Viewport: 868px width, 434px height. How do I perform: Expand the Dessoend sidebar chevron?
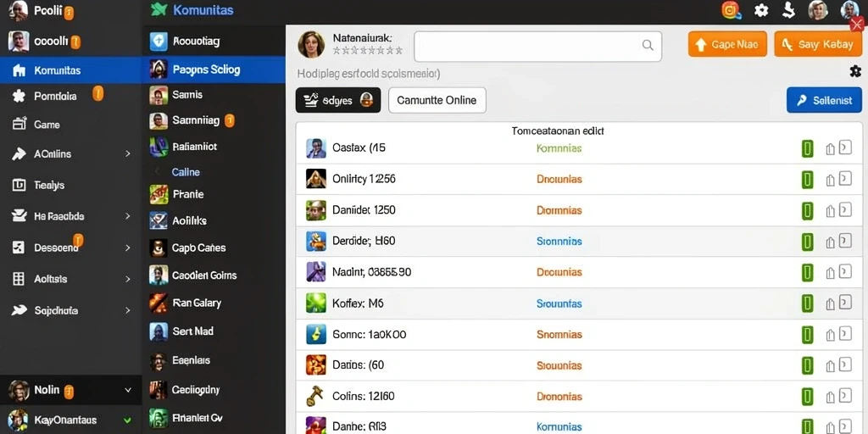128,248
